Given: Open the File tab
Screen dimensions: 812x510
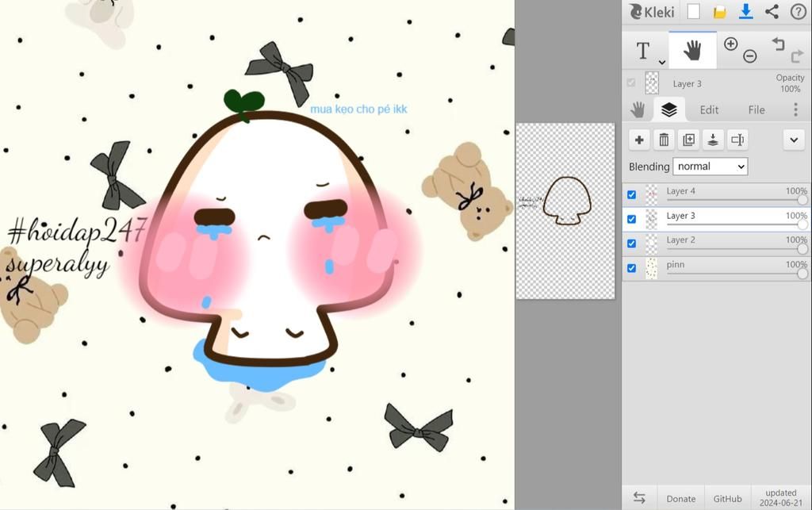Looking at the screenshot, I should [756, 109].
